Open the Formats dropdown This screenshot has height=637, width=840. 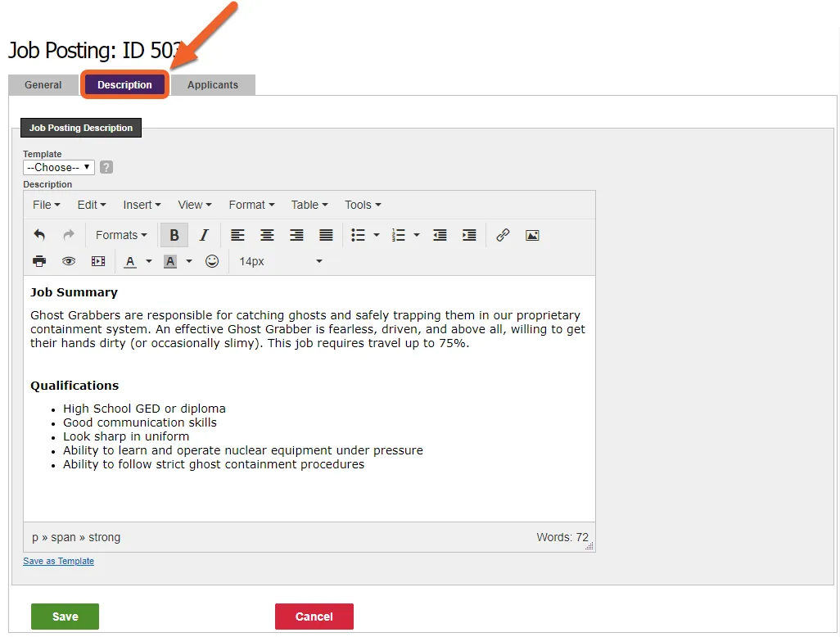(121, 235)
